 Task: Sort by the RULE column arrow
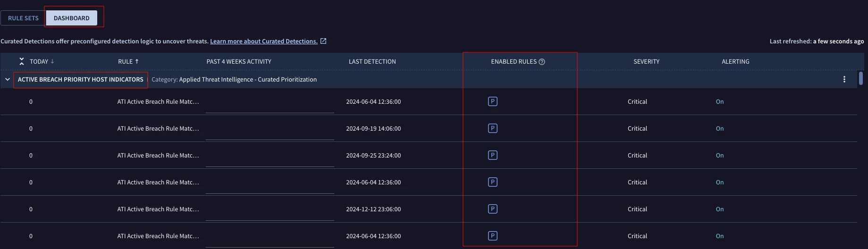pyautogui.click(x=137, y=61)
